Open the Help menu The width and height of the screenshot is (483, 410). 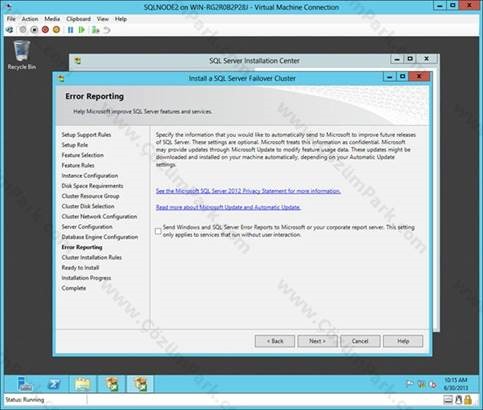[121, 19]
